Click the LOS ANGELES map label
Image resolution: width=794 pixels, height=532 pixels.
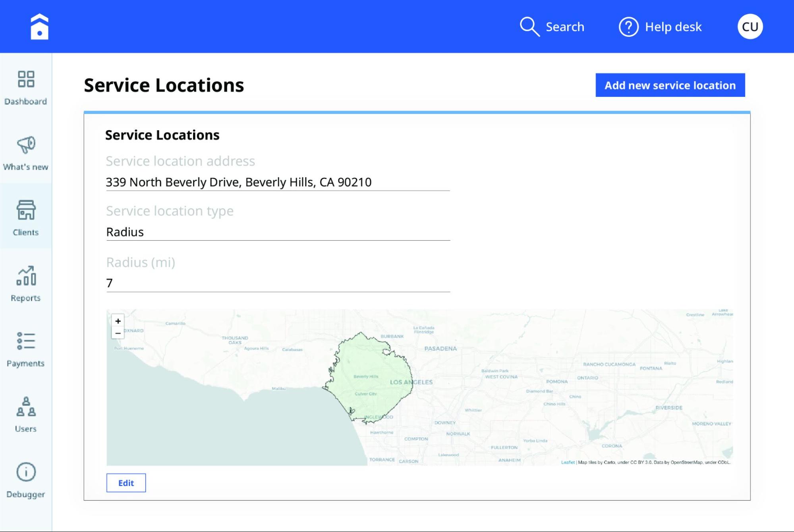click(411, 382)
